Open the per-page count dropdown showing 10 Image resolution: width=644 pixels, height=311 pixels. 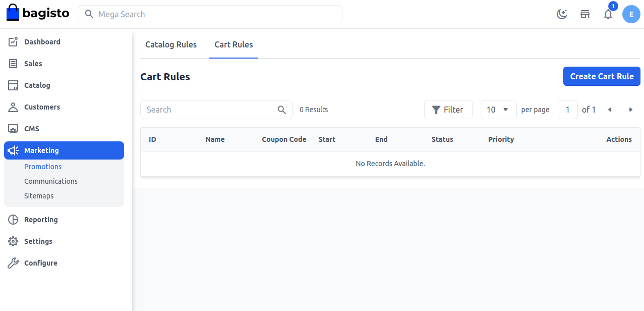pyautogui.click(x=498, y=109)
